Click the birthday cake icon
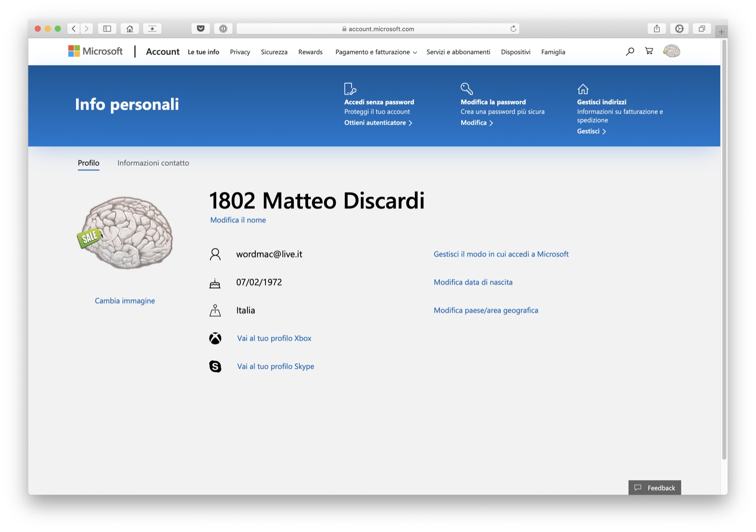The width and height of the screenshot is (756, 532). (215, 283)
